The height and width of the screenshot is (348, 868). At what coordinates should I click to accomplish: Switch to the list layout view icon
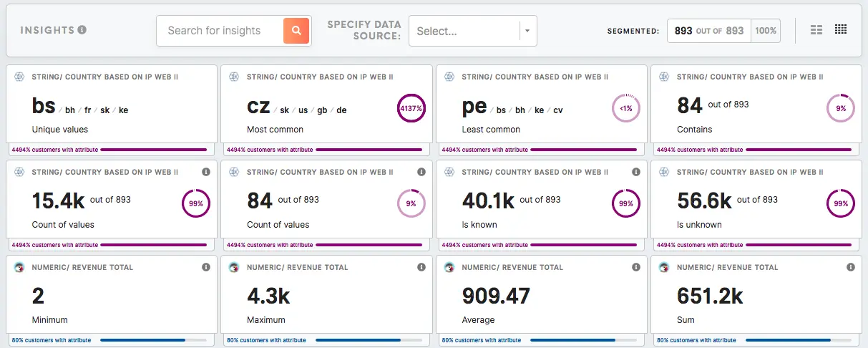pos(816,30)
